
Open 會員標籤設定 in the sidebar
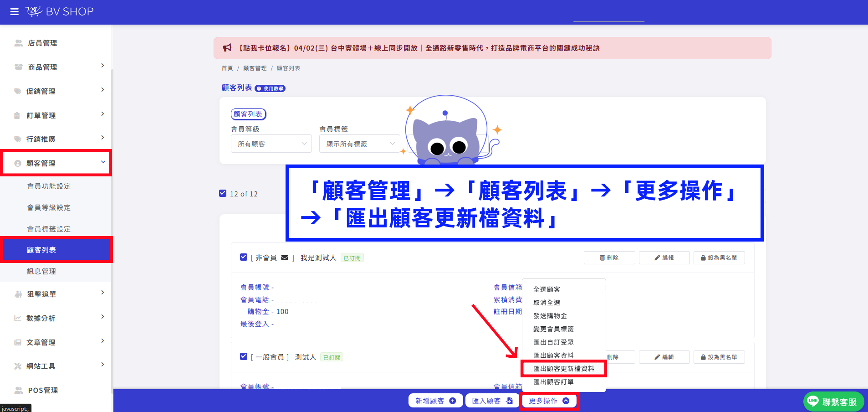[x=49, y=229]
